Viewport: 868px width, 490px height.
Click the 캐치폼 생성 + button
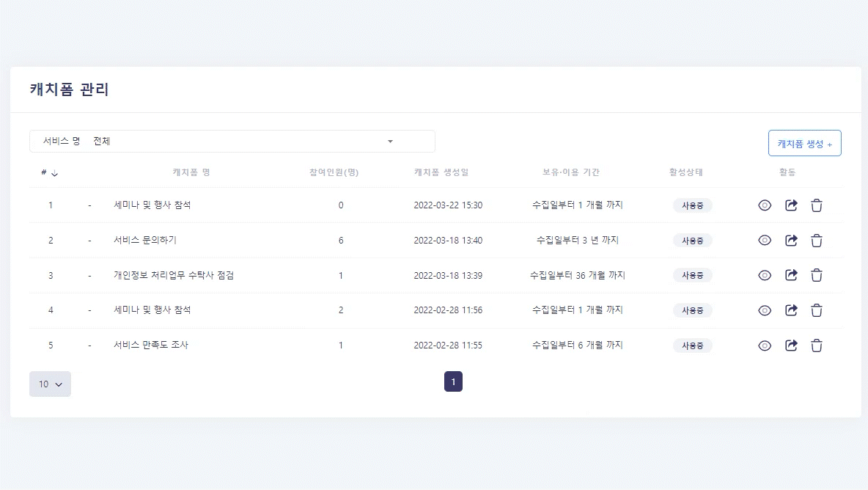(x=804, y=143)
